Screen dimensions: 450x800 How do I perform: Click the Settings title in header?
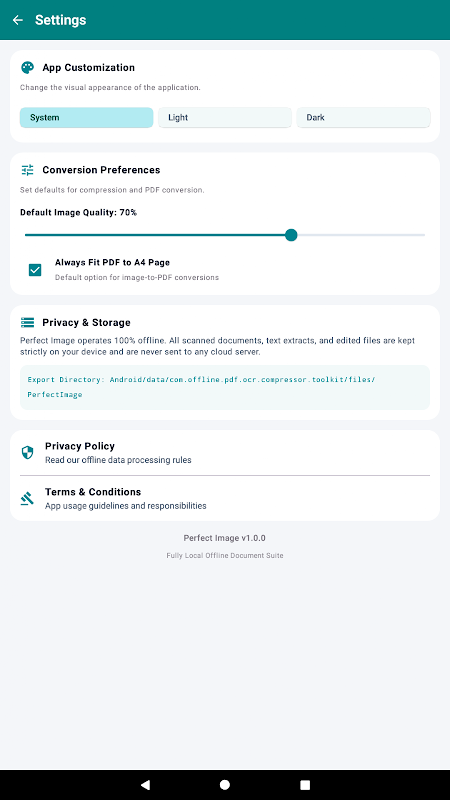tap(60, 20)
